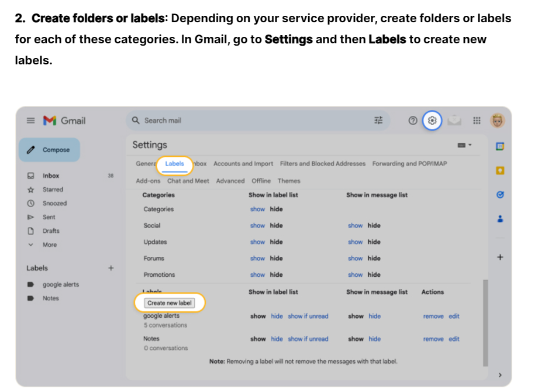
Task: Open search options filter icon
Action: [378, 121]
